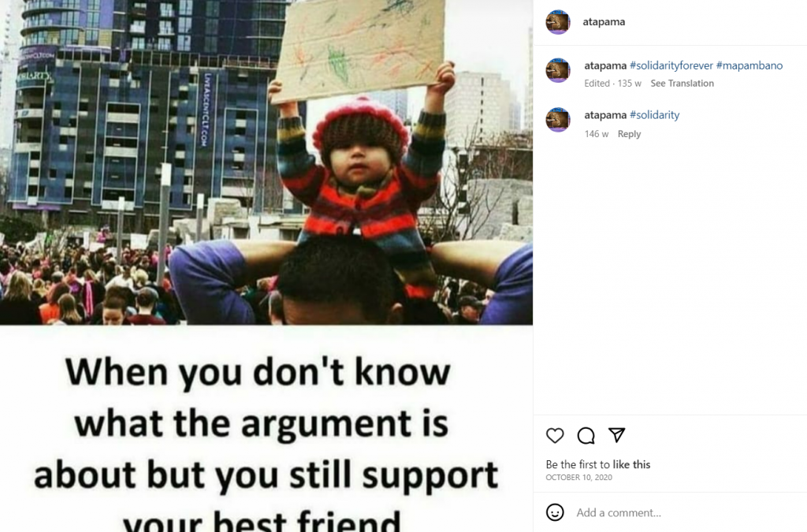Click avatar next to #solidarity comment
This screenshot has height=532, width=807.
pyautogui.click(x=558, y=120)
